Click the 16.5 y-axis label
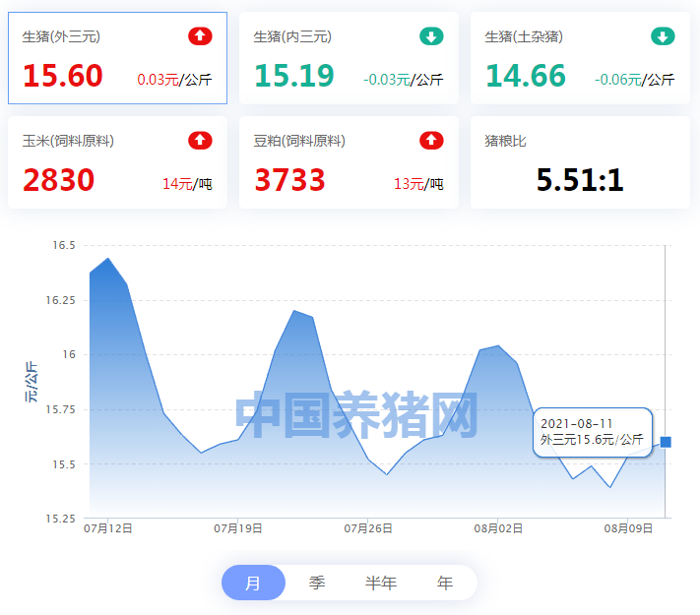The width and height of the screenshot is (700, 615). point(64,245)
